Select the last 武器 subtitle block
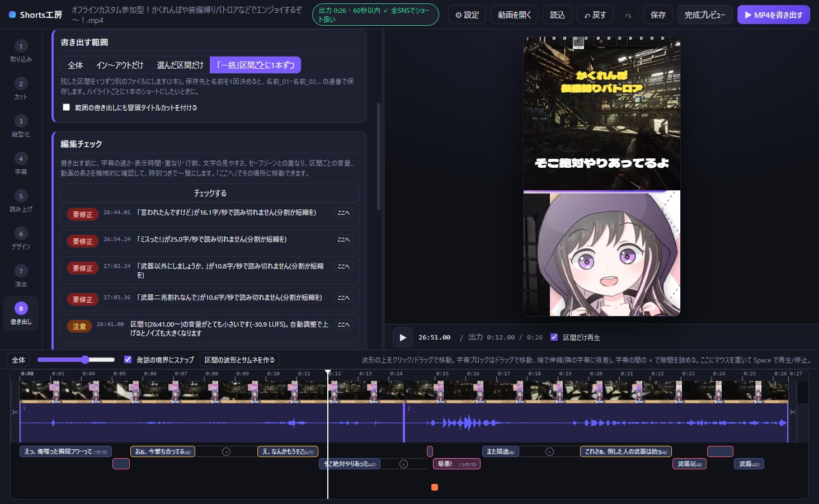Screen dimensions: 819x504 click(x=749, y=464)
